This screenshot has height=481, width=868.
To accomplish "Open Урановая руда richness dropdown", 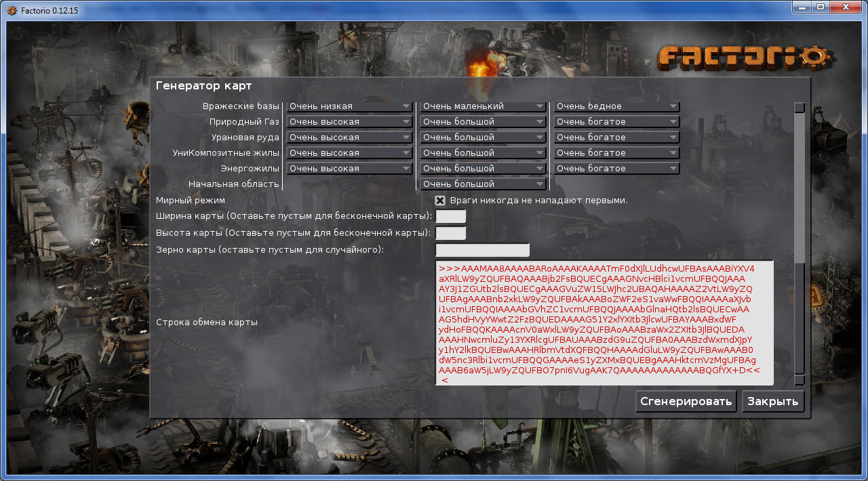I will [x=616, y=138].
